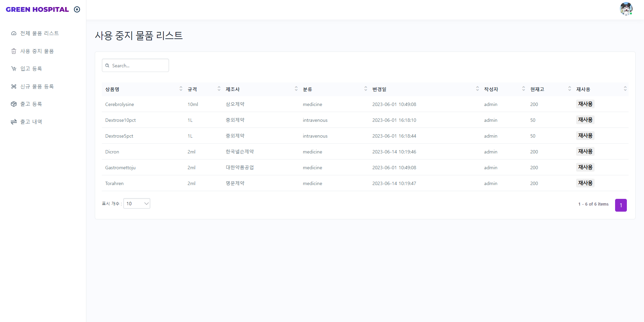The width and height of the screenshot is (644, 322).
Task: Click the 전체 물품 리스트 dashboard icon
Action: (x=14, y=33)
